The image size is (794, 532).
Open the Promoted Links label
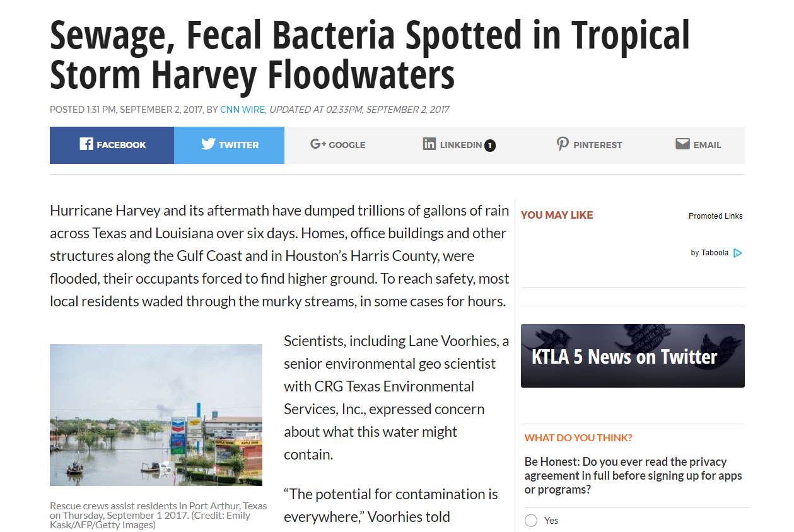point(715,216)
